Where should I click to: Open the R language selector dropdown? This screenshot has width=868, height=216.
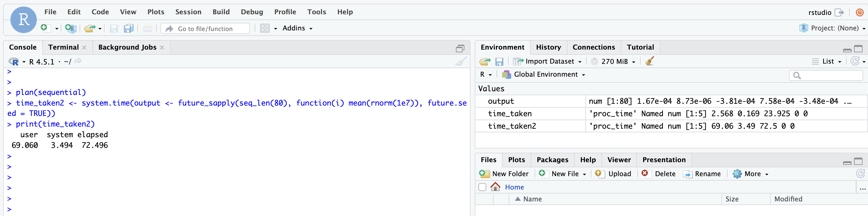tap(486, 75)
